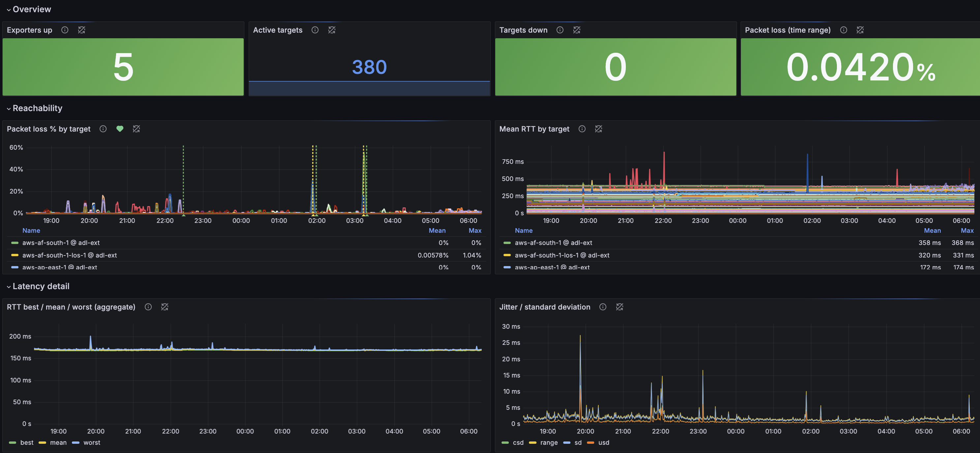Click the 1.04% Max value in packet loss legend
Viewport: 980px width, 453px height.
coord(472,255)
